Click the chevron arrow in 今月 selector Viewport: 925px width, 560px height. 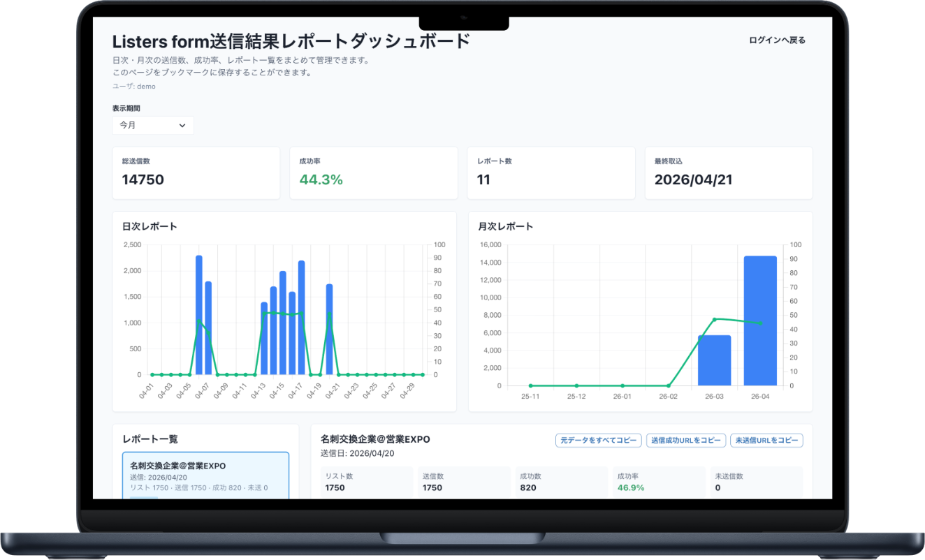pos(182,126)
